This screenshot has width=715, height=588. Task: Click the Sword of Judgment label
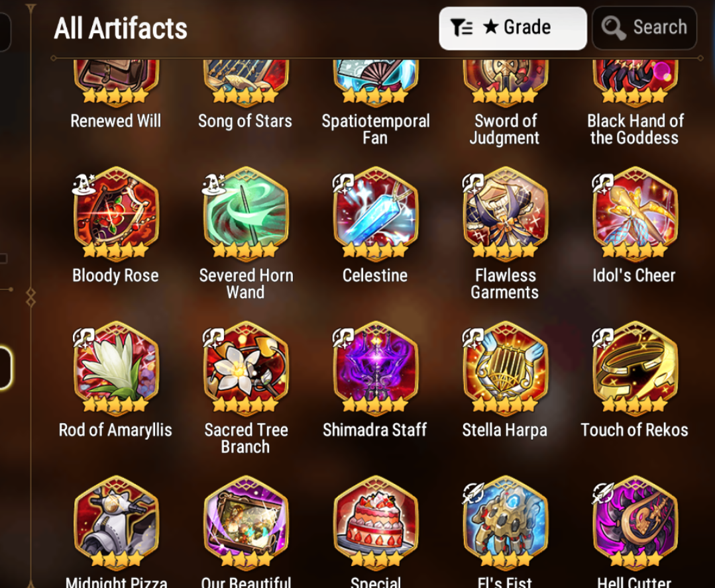pyautogui.click(x=505, y=129)
